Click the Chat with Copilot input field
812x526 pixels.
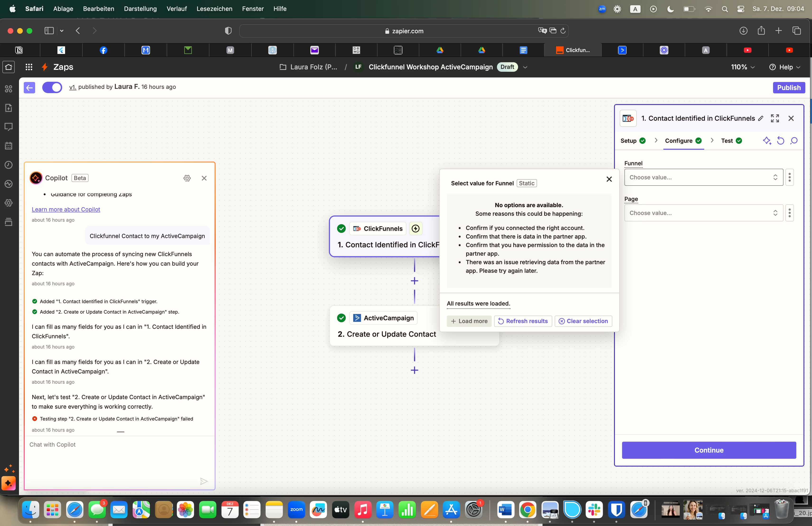click(x=116, y=445)
